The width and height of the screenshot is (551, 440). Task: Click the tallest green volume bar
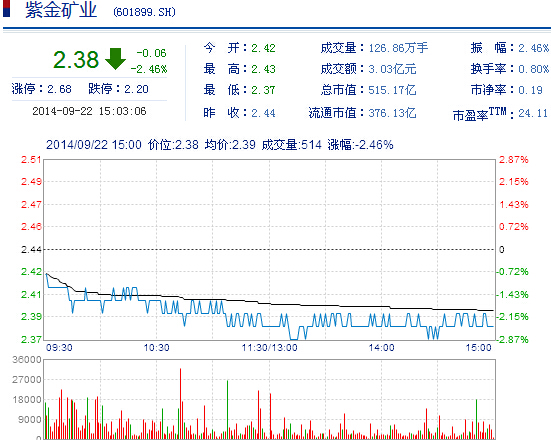click(x=227, y=409)
